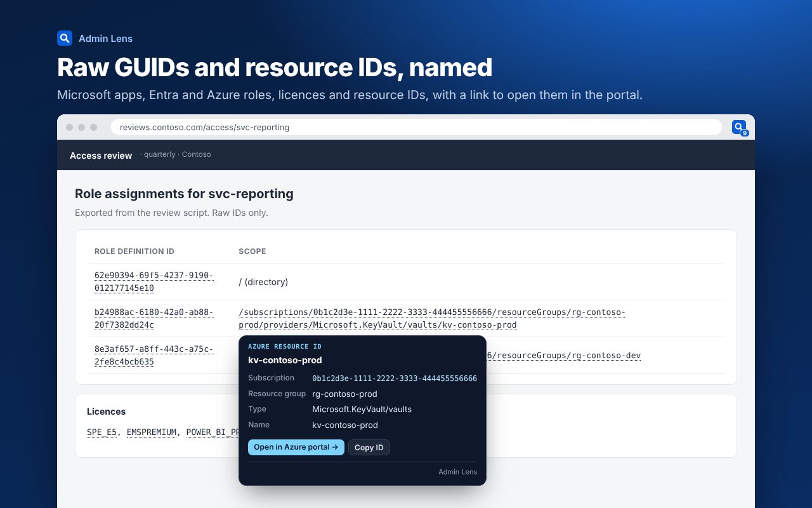The image size is (812, 508).
Task: Click the Open in Azure portal button
Action: (296, 447)
